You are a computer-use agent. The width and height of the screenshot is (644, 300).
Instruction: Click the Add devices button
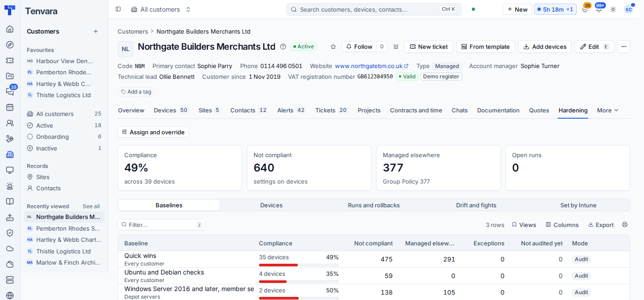point(545,47)
